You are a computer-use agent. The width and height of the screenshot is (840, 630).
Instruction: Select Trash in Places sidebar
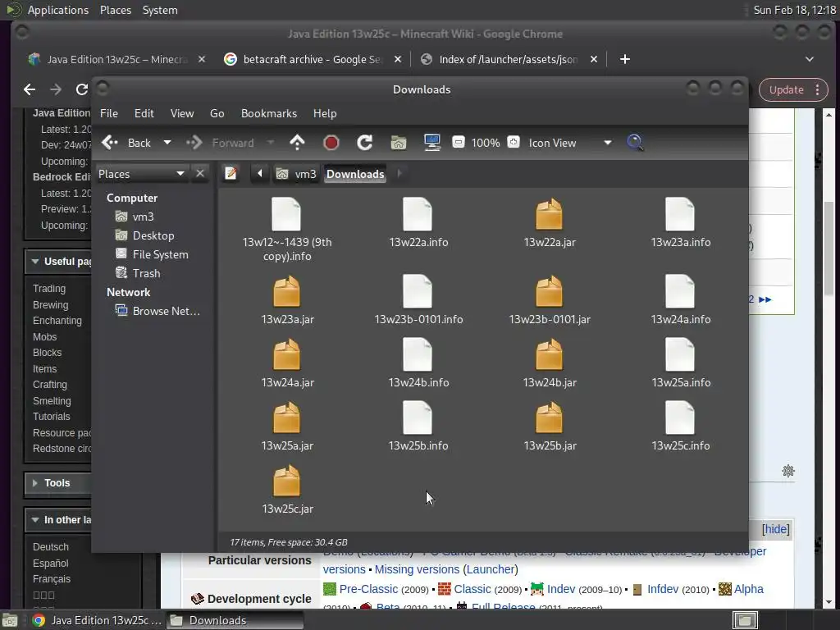pyautogui.click(x=138, y=273)
